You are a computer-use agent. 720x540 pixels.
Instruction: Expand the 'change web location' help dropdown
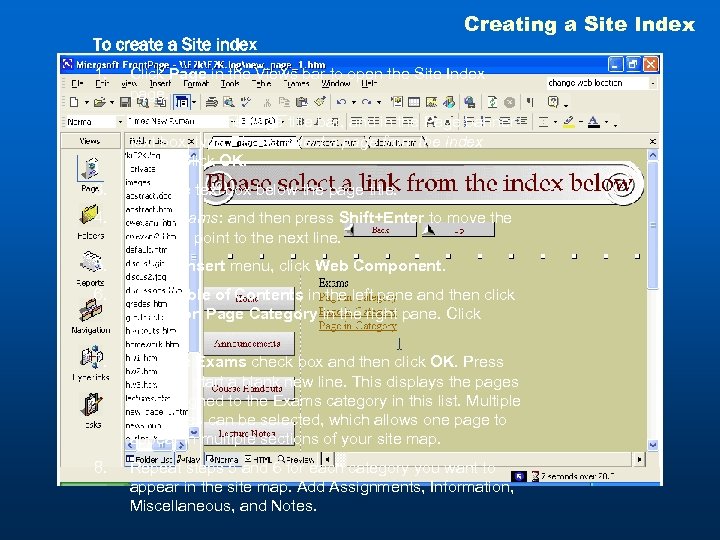click(x=652, y=83)
